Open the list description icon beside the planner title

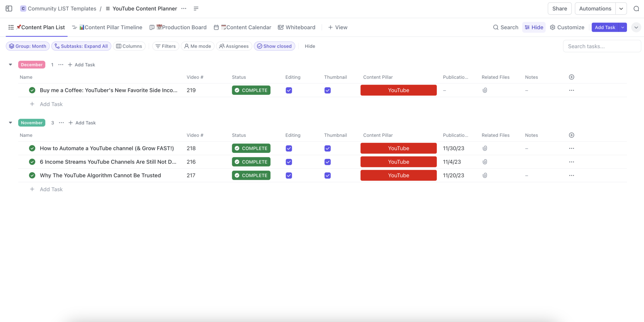pyautogui.click(x=196, y=9)
